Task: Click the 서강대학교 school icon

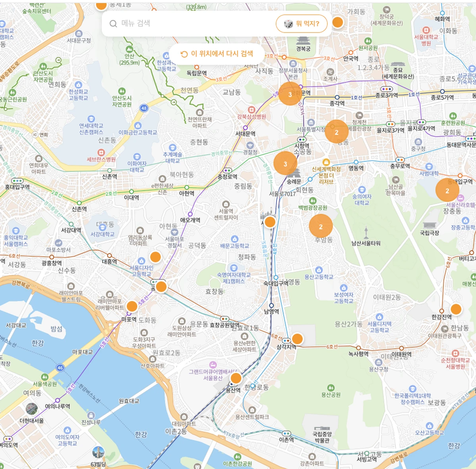Action: click(x=102, y=227)
